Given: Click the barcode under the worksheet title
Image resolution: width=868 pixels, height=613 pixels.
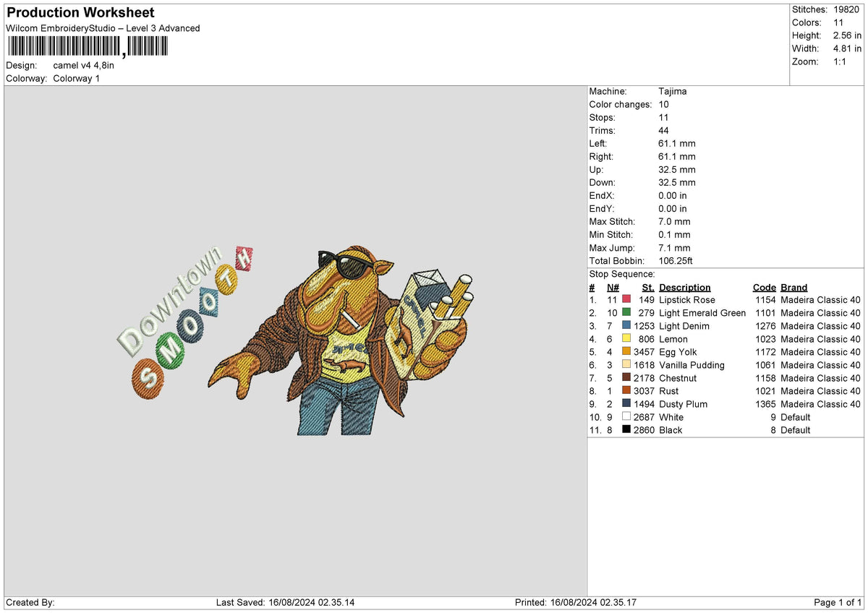Looking at the screenshot, I should pos(88,47).
